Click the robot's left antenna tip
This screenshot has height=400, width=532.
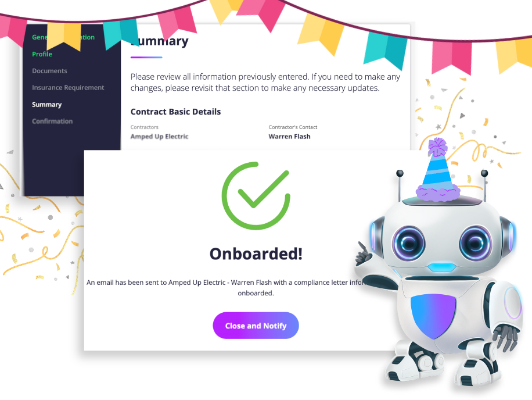click(x=400, y=173)
